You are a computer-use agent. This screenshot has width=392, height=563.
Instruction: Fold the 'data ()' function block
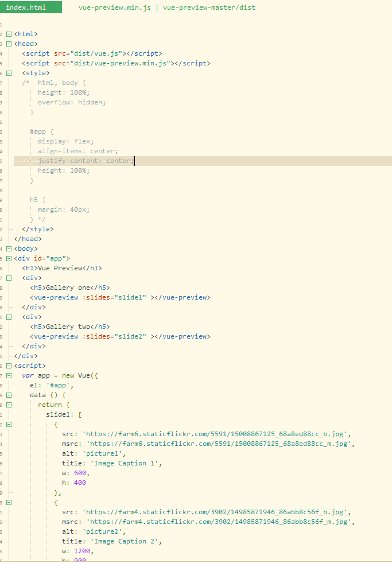9,395
